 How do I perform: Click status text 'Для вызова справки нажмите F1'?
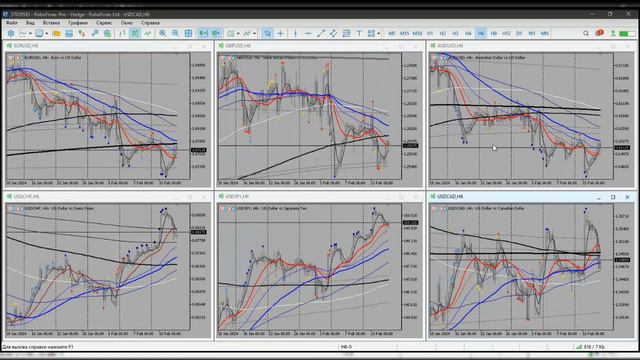(x=38, y=347)
